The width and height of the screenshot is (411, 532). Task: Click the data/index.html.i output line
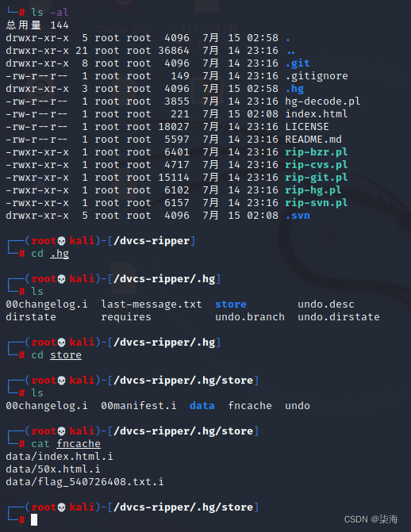(x=60, y=457)
